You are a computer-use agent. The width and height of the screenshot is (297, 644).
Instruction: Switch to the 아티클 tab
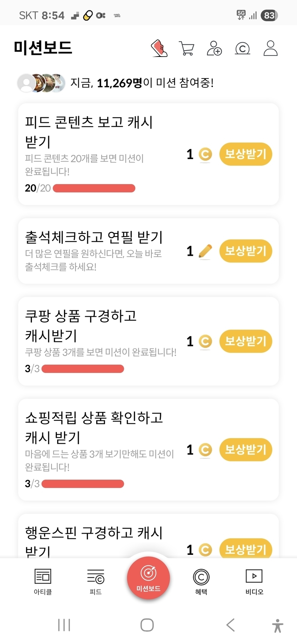(43, 581)
